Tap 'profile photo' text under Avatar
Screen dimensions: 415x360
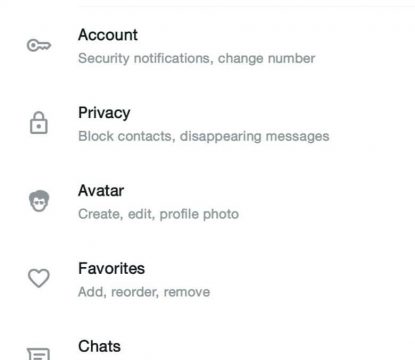[199, 214]
